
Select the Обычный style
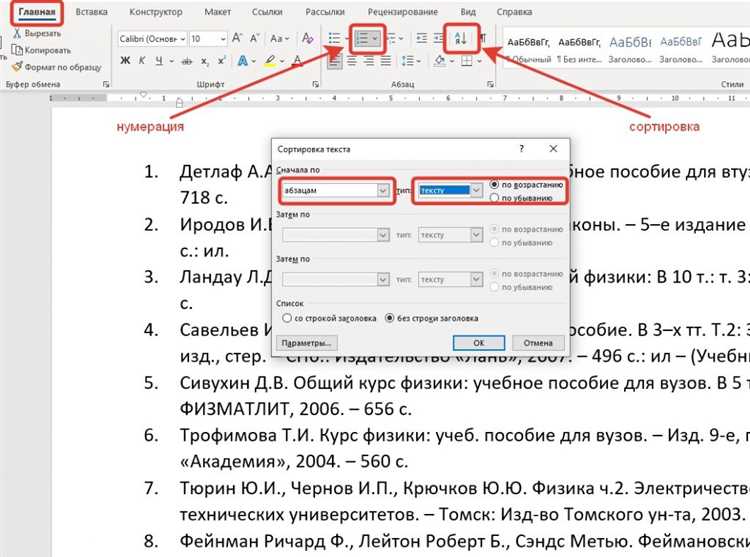tap(529, 50)
